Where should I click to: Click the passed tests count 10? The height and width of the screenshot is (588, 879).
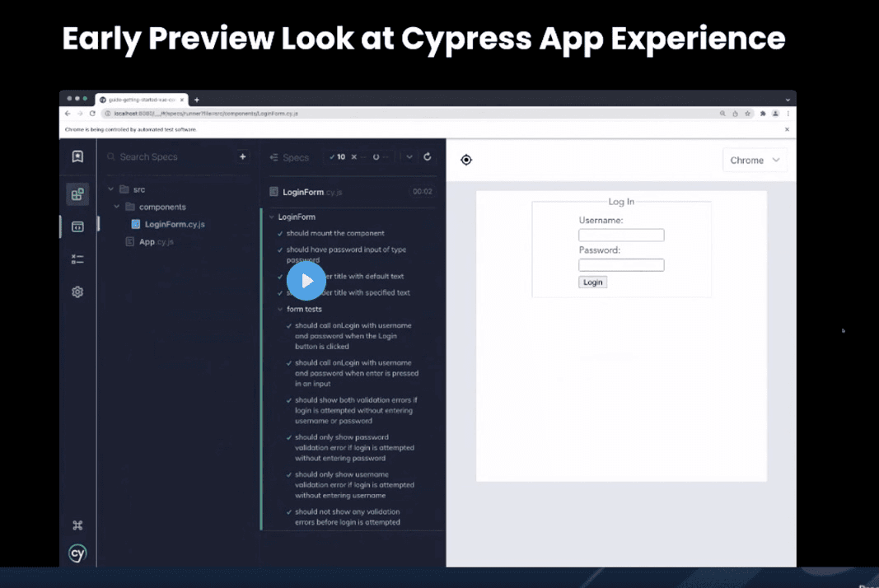[337, 157]
